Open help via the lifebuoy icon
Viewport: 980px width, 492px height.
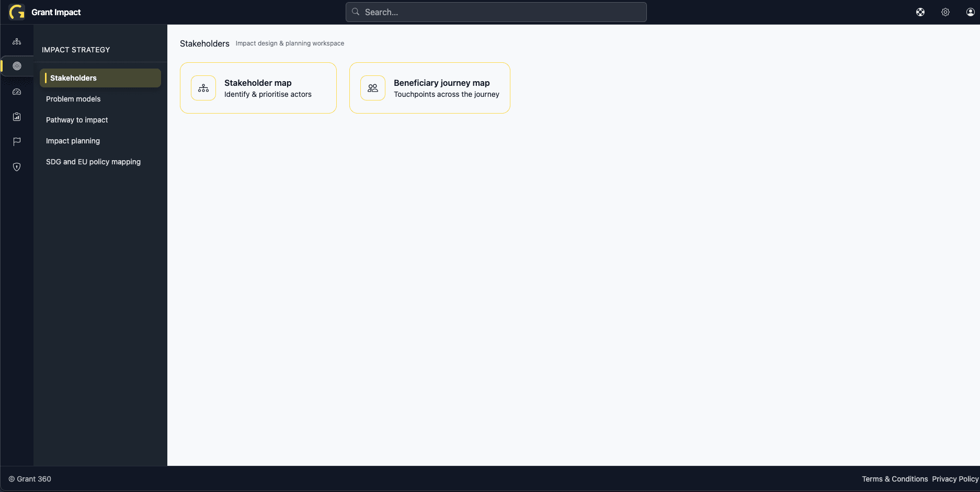920,12
